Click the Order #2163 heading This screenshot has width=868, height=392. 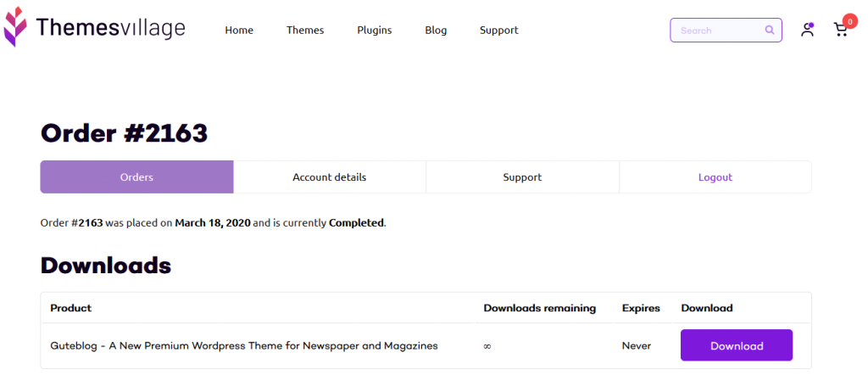click(x=124, y=133)
